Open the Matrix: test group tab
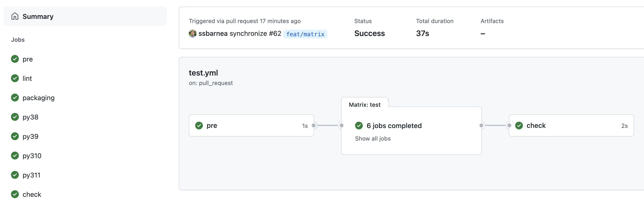The height and width of the screenshot is (210, 644). click(364, 105)
